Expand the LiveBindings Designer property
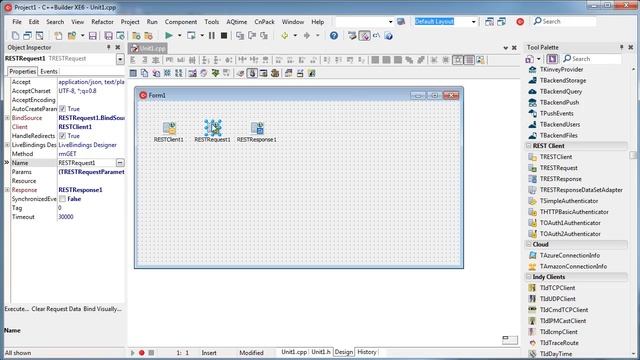The height and width of the screenshot is (360, 640). click(7, 144)
